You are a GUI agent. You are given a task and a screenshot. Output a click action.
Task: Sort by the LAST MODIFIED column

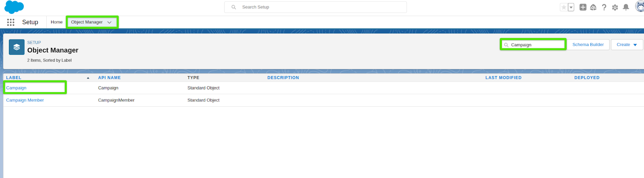coord(504,78)
